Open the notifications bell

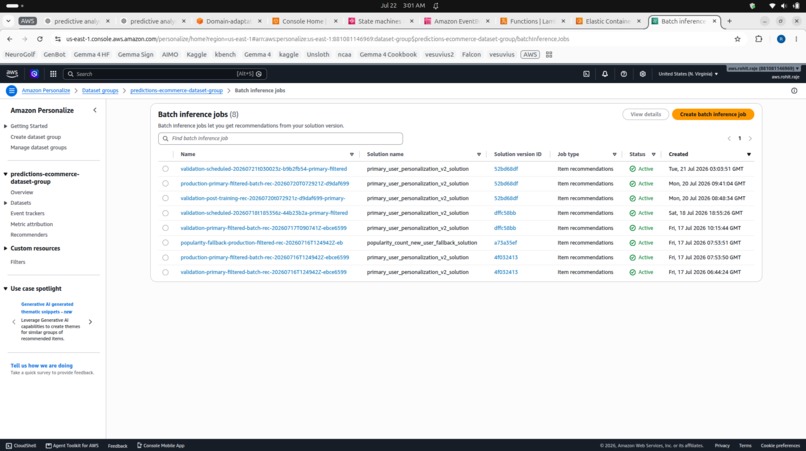pos(605,74)
